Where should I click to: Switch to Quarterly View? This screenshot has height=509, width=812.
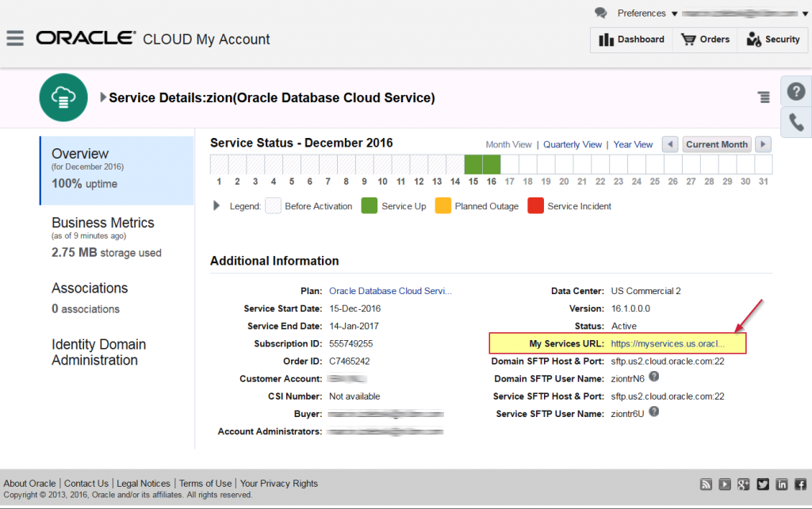pos(573,144)
